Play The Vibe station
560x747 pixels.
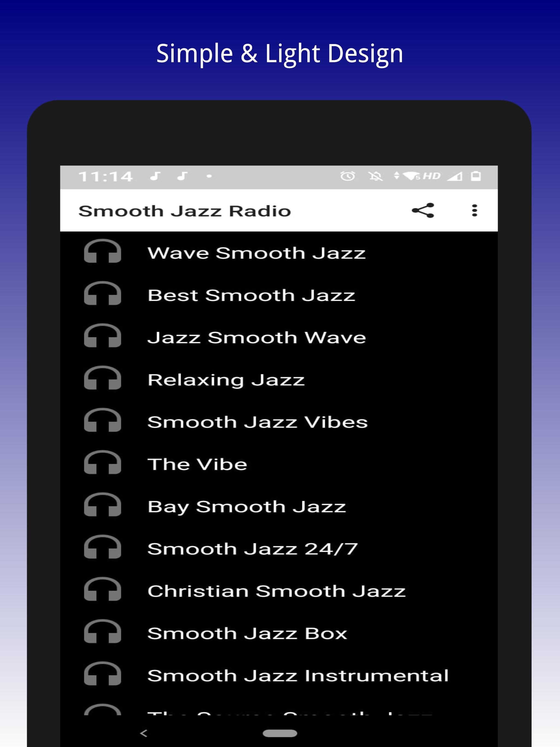[279, 464]
